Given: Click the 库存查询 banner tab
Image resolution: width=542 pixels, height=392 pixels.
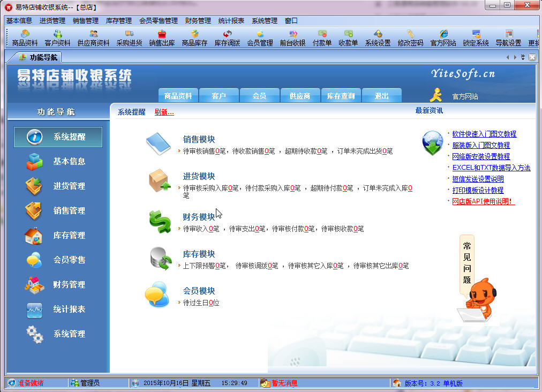Looking at the screenshot, I should (341, 96).
